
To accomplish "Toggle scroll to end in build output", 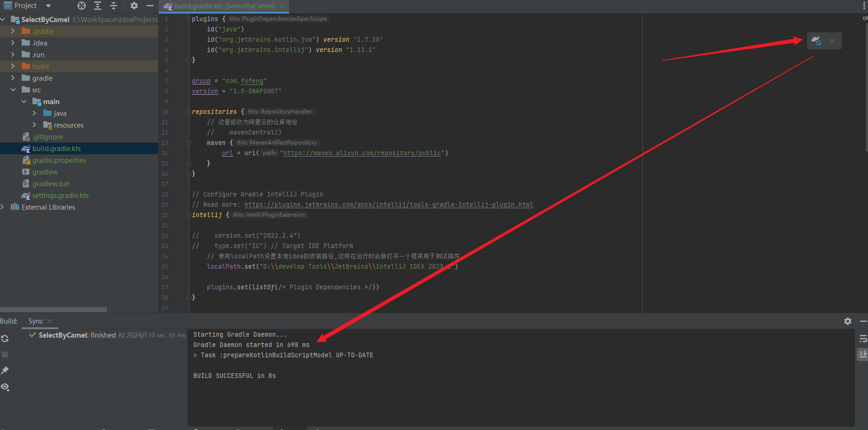I will (863, 355).
